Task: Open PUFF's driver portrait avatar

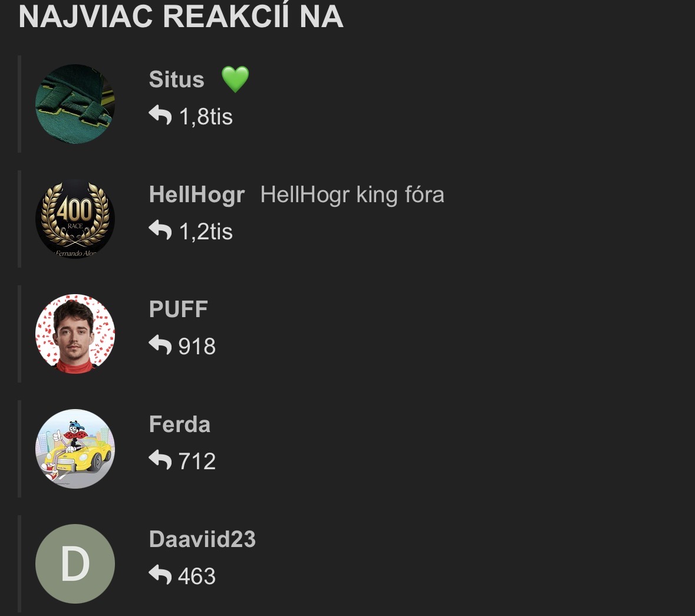Action: [75, 334]
